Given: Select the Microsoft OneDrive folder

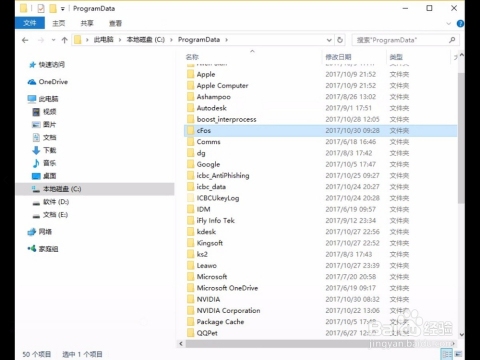Looking at the screenshot, I should 227,288.
